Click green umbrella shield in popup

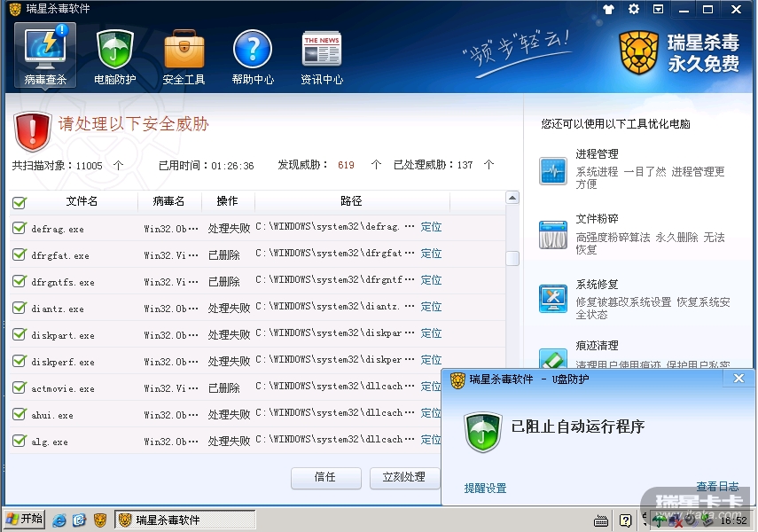482,432
